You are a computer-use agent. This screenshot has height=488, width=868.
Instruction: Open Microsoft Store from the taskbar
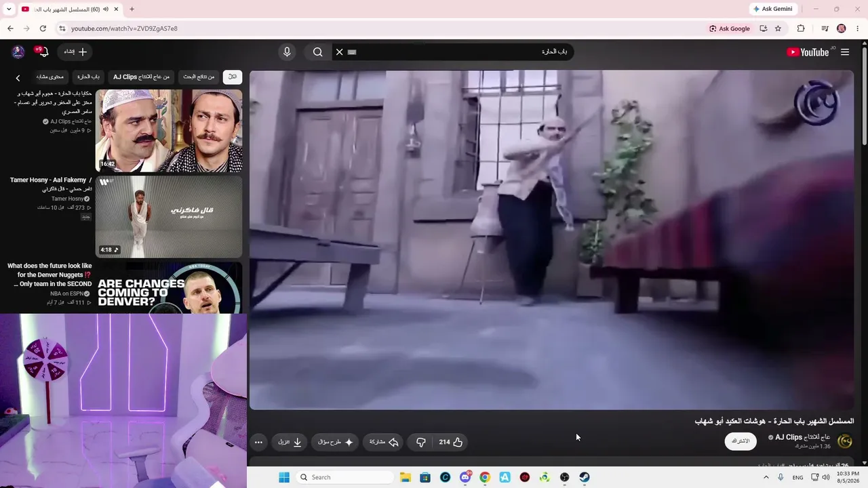click(425, 477)
